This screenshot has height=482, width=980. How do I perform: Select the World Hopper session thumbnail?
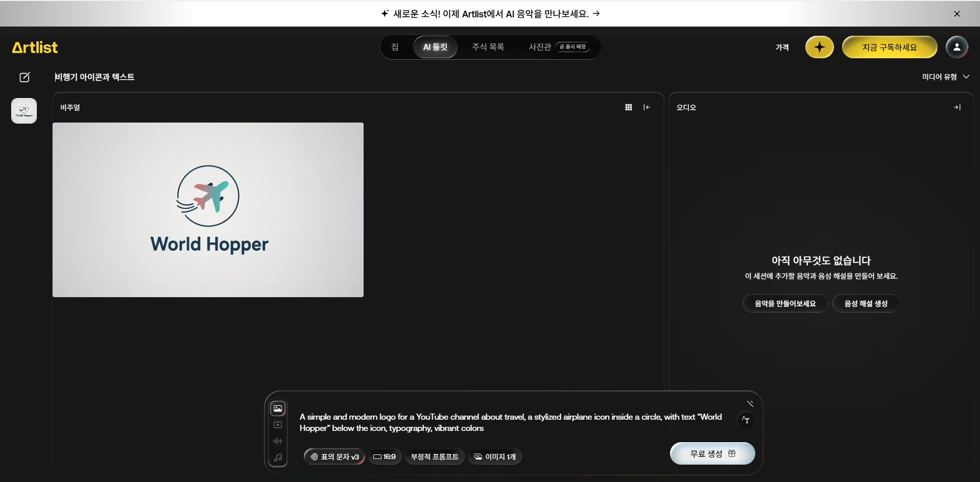click(x=24, y=110)
